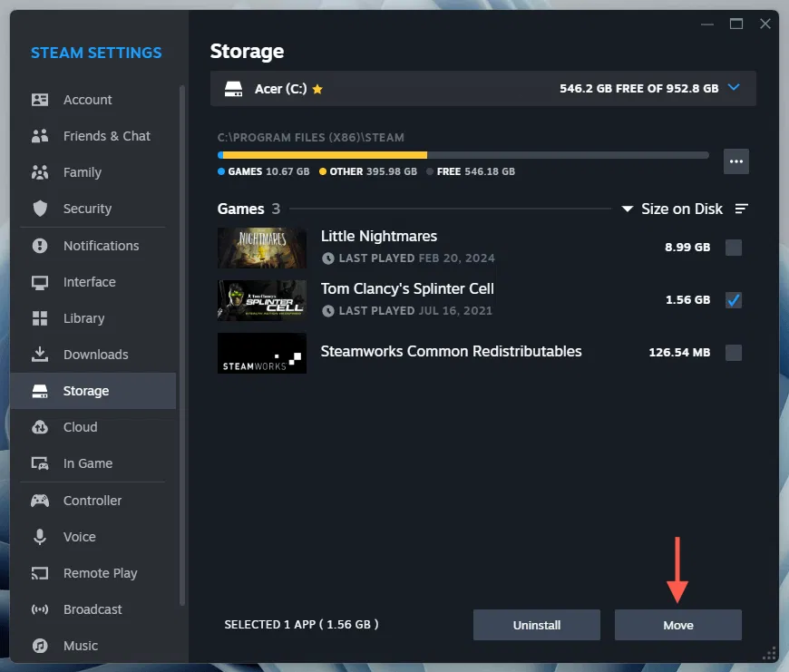Expand the drive selector chevron
The width and height of the screenshot is (789, 672).
point(735,88)
